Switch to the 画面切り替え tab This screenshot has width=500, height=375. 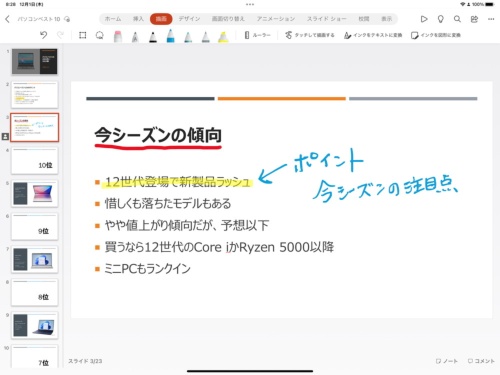(228, 19)
